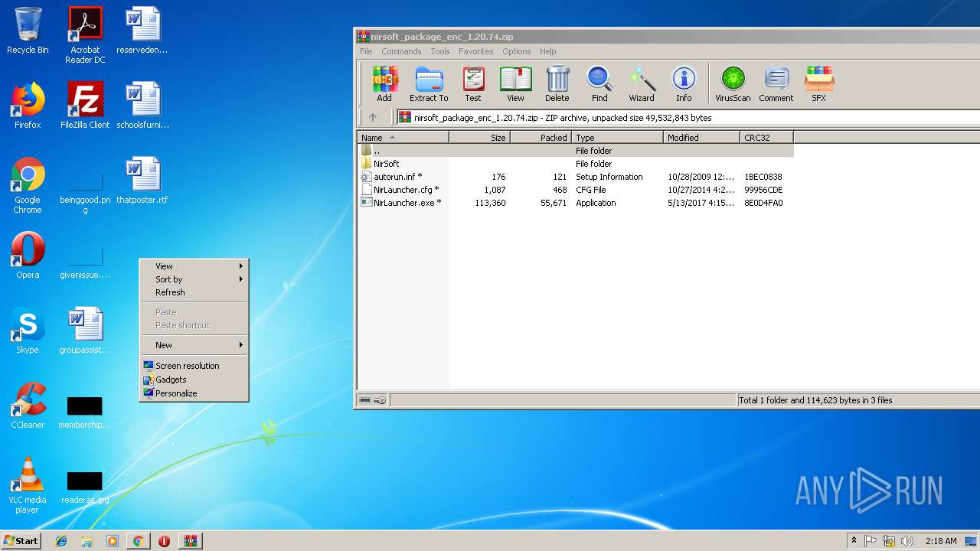Sort files by Type column header
The image size is (980, 551).
617,138
